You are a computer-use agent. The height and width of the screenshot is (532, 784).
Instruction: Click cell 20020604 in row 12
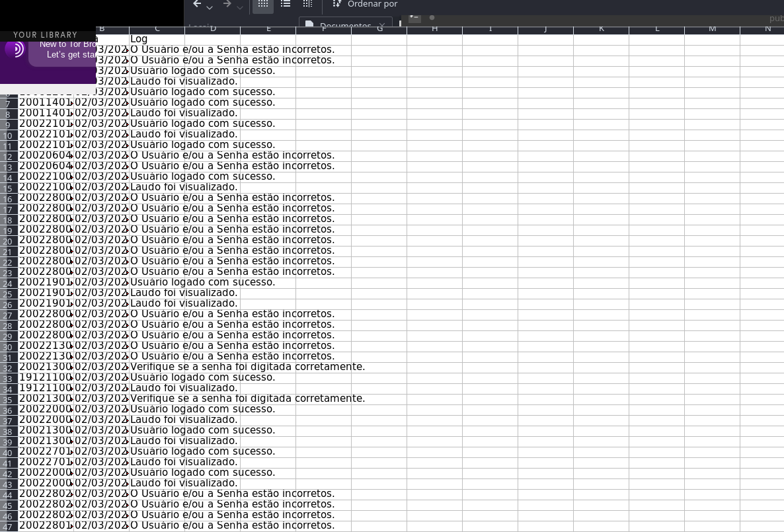pyautogui.click(x=46, y=155)
